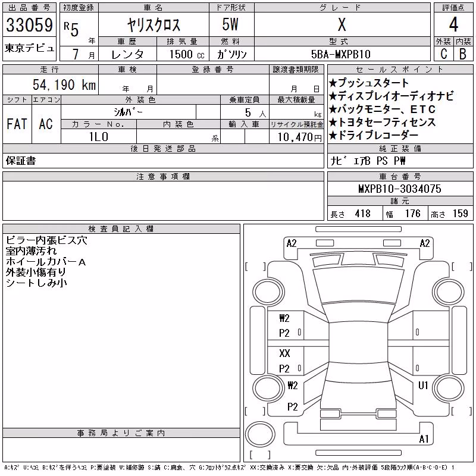
Task: Click the length value 418
Action: coord(363,214)
